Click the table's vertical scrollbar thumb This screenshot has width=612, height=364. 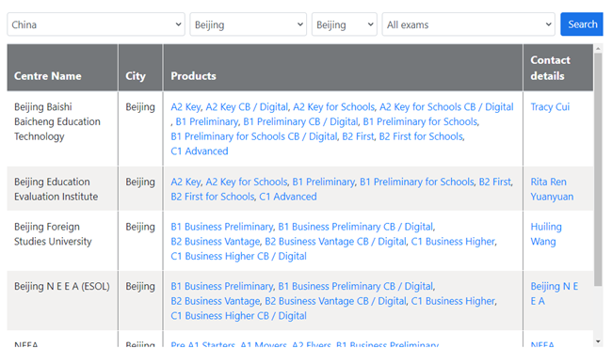[598, 169]
